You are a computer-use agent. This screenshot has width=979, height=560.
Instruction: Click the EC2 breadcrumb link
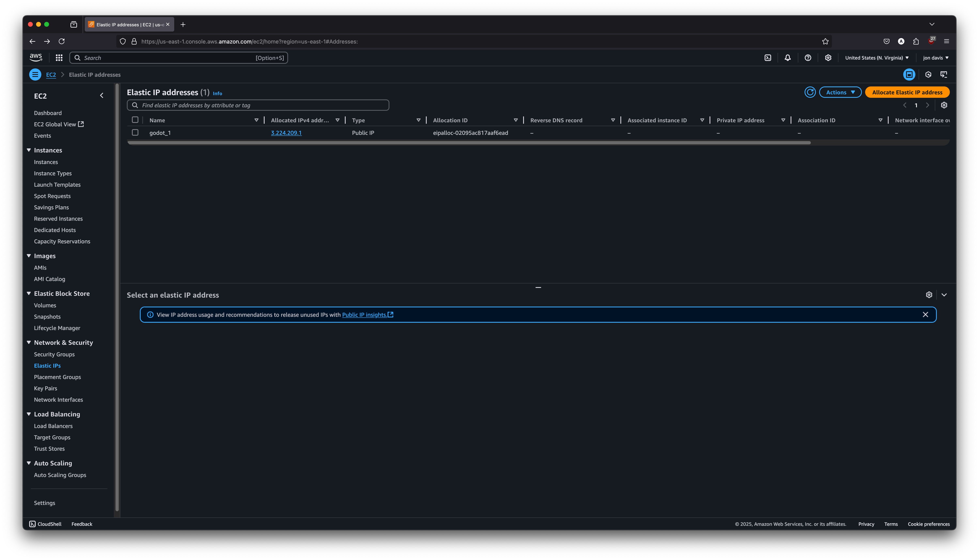point(51,75)
